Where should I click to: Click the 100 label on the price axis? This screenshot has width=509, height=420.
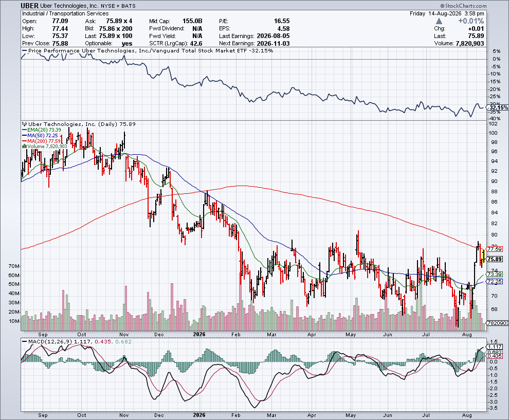[x=493, y=133]
